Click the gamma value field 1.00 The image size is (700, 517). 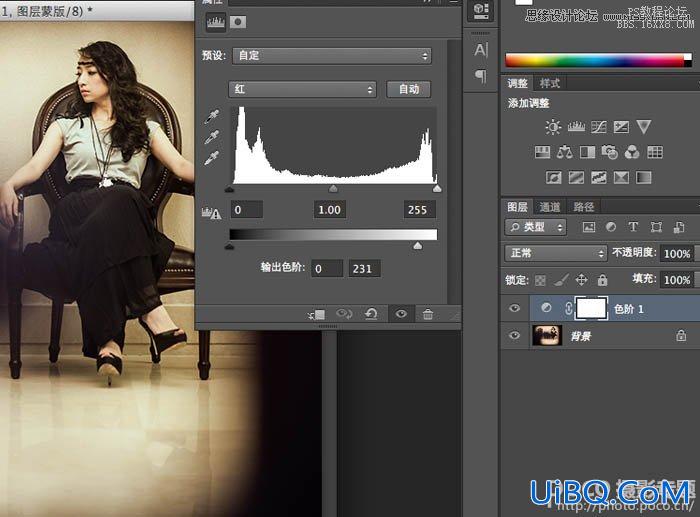(329, 210)
